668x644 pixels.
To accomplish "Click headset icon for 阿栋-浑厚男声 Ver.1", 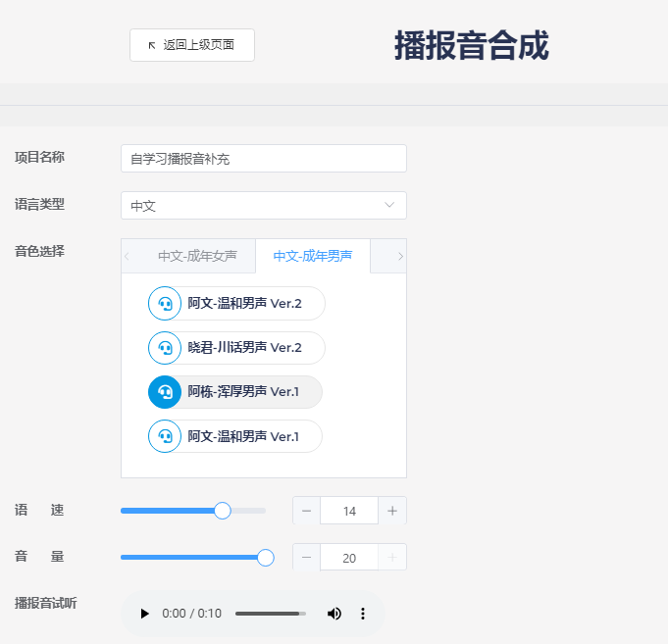I will 165,392.
